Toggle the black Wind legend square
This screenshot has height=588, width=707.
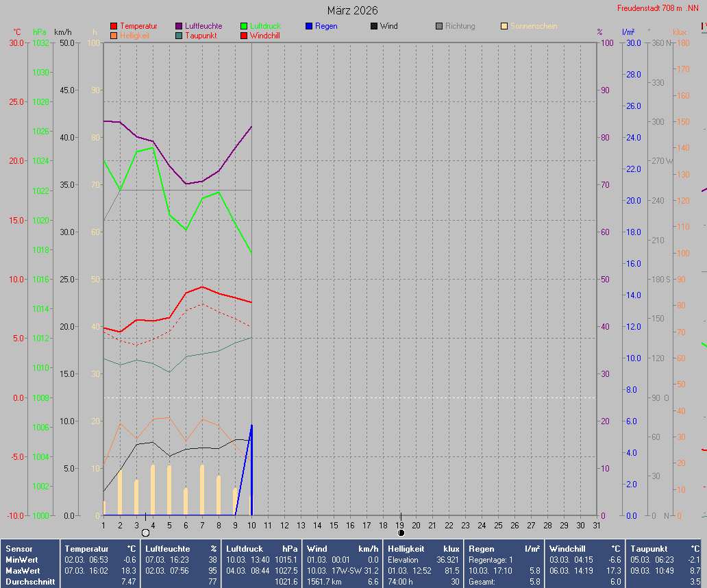[374, 26]
